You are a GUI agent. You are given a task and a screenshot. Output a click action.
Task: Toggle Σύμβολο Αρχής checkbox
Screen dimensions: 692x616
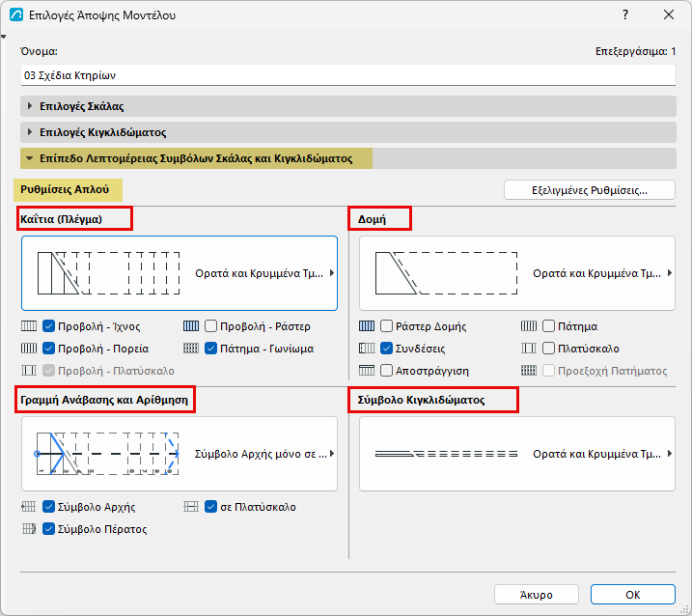[48, 507]
